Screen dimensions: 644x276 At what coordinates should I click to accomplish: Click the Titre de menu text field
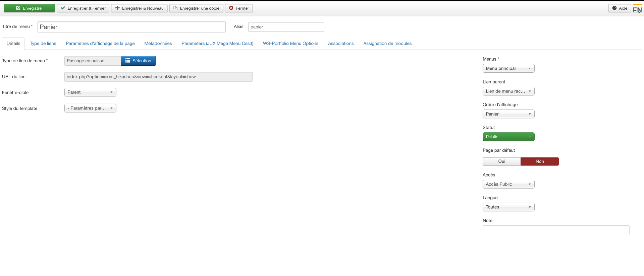pyautogui.click(x=131, y=27)
